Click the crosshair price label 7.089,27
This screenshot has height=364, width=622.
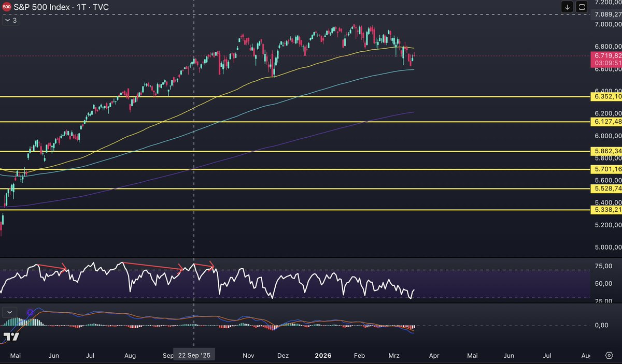(607, 14)
